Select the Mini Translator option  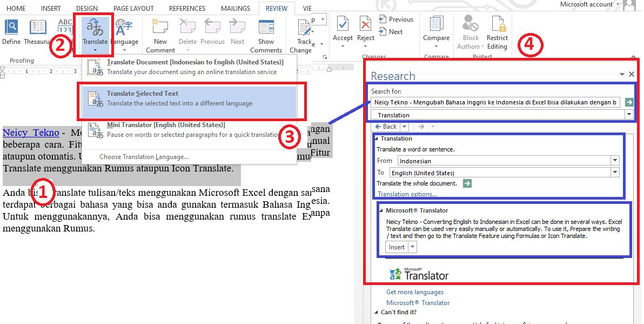(189, 130)
